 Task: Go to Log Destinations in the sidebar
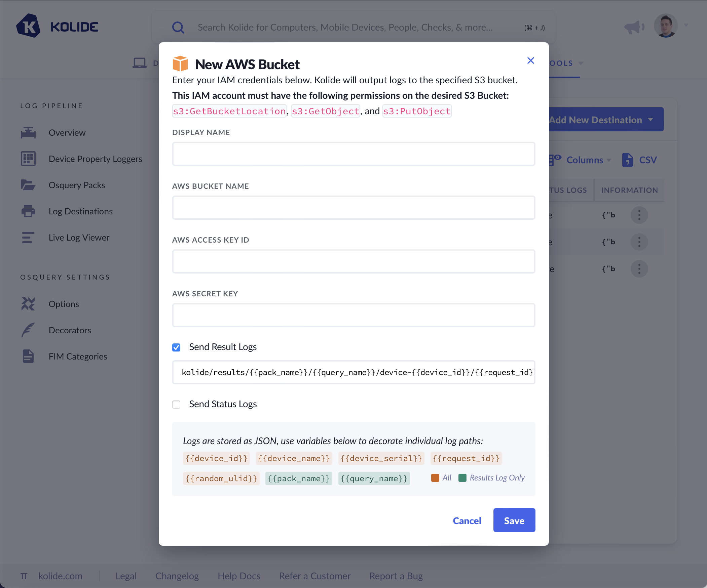(x=80, y=211)
